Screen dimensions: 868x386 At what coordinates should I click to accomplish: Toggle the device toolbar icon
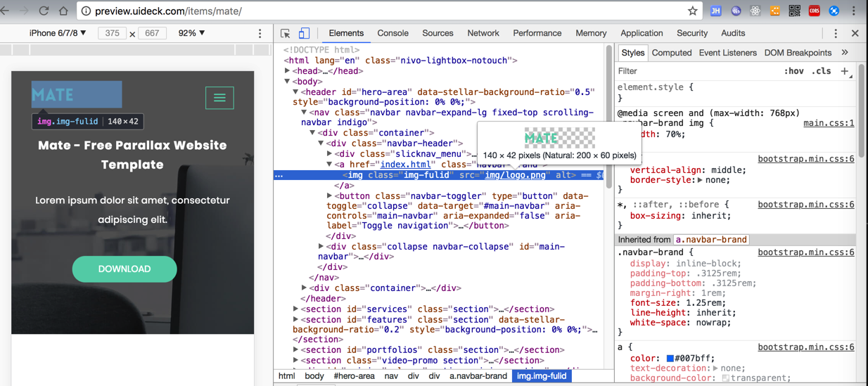pos(304,34)
